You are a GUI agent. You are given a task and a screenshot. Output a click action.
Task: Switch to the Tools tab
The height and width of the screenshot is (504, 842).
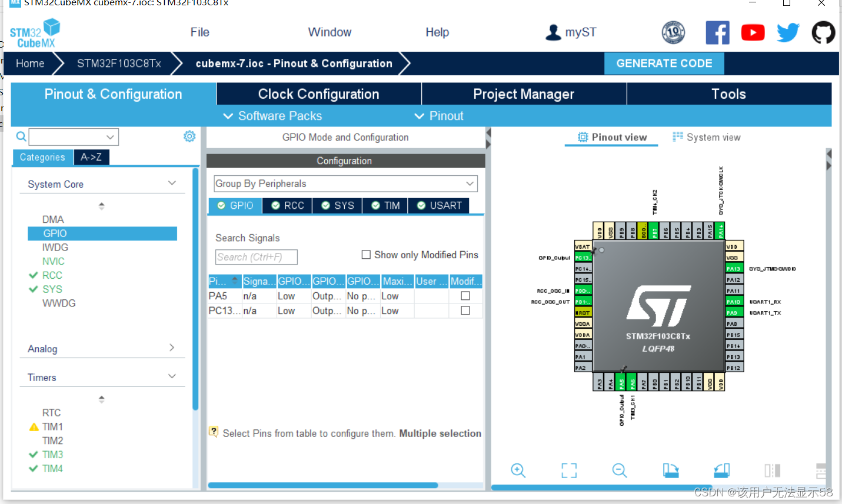coord(729,94)
